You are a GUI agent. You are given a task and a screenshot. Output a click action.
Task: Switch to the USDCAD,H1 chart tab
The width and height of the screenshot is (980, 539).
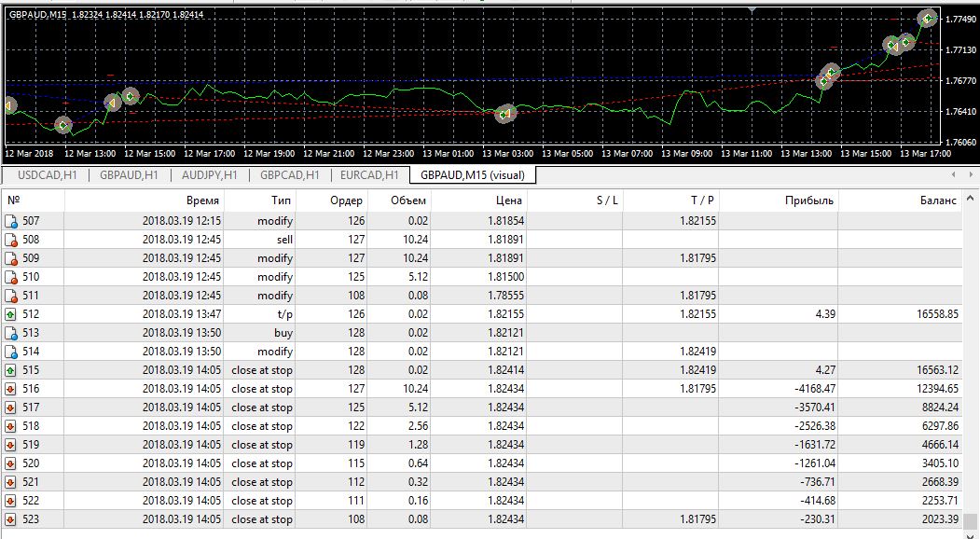point(48,175)
